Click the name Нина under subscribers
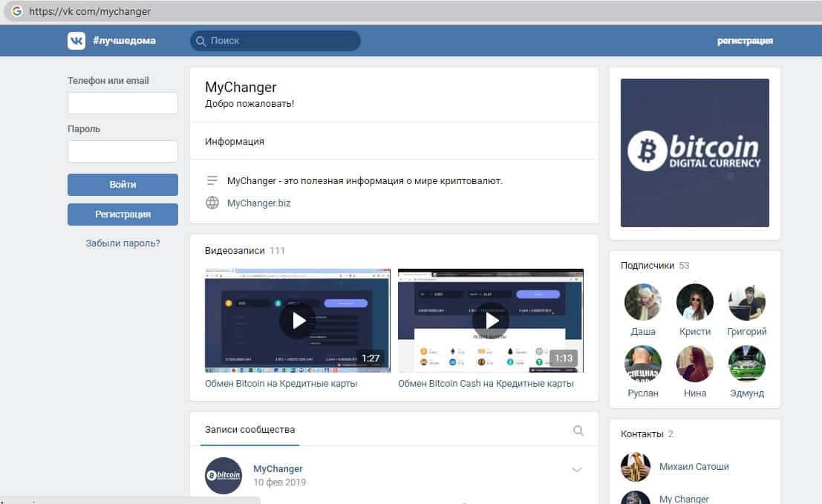 (x=694, y=393)
